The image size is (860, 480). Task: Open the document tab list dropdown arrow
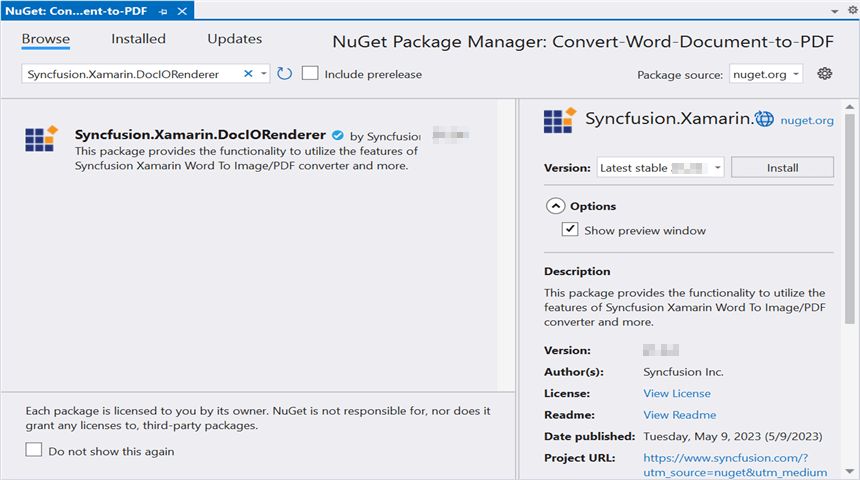[x=834, y=12]
